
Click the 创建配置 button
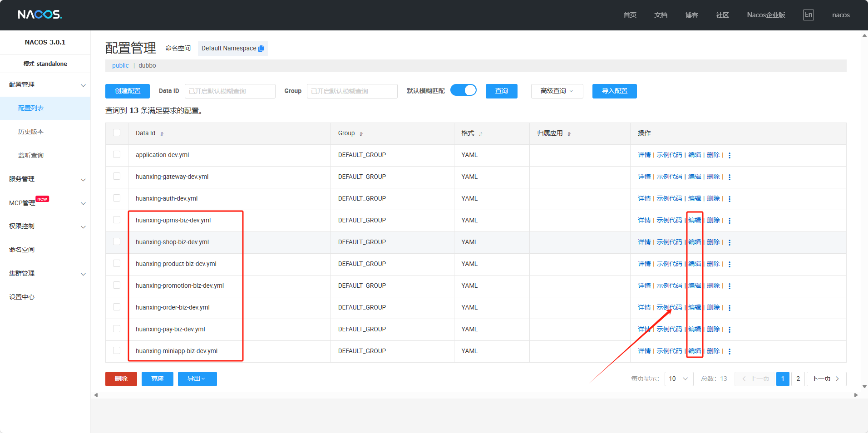pyautogui.click(x=128, y=91)
